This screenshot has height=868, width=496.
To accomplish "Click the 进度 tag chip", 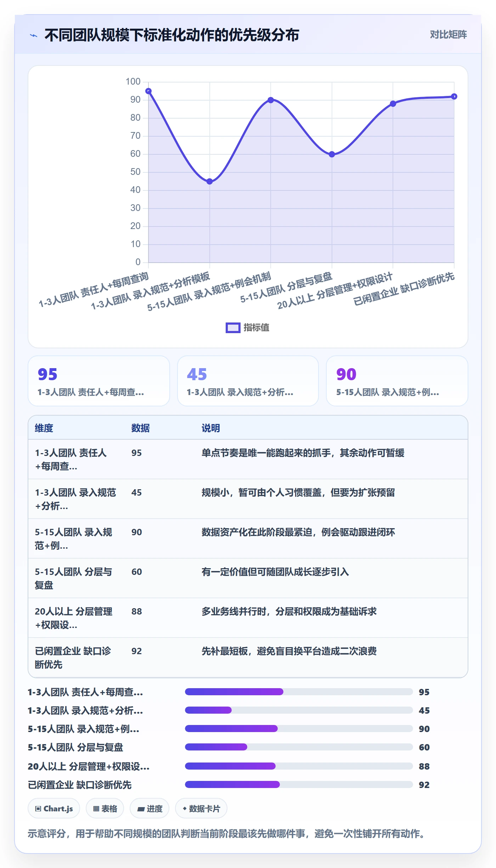I will tap(150, 809).
